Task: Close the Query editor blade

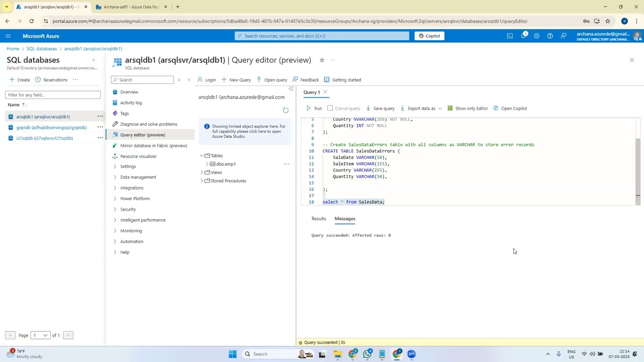Action: pos(632,60)
